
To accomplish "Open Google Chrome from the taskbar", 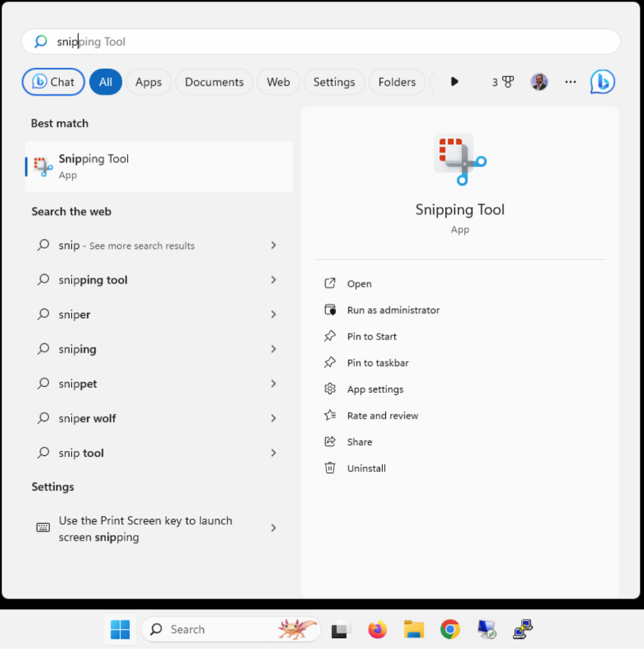I will 450,629.
